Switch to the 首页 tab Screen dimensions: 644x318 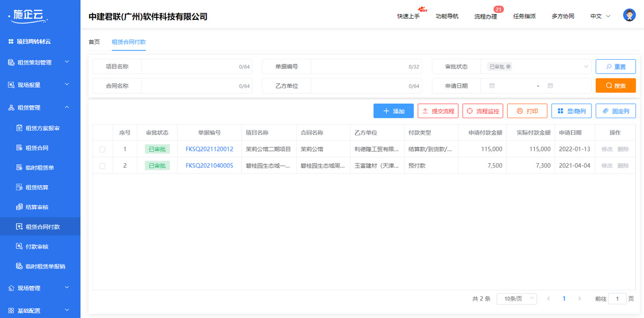point(94,42)
